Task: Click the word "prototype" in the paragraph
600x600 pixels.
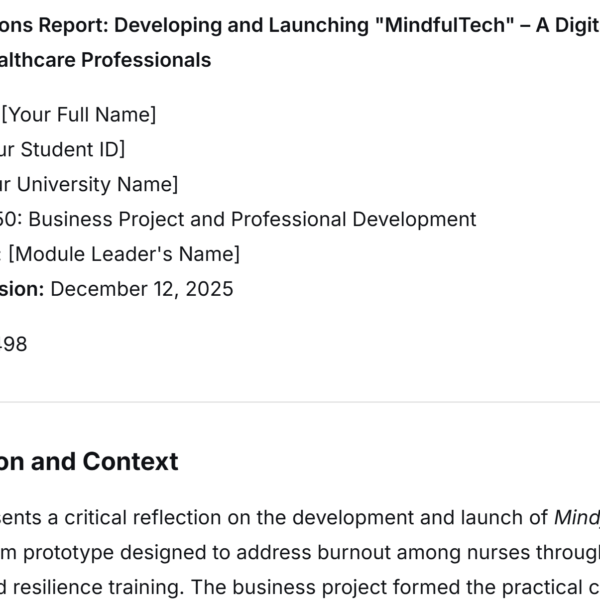Action: 82,551
